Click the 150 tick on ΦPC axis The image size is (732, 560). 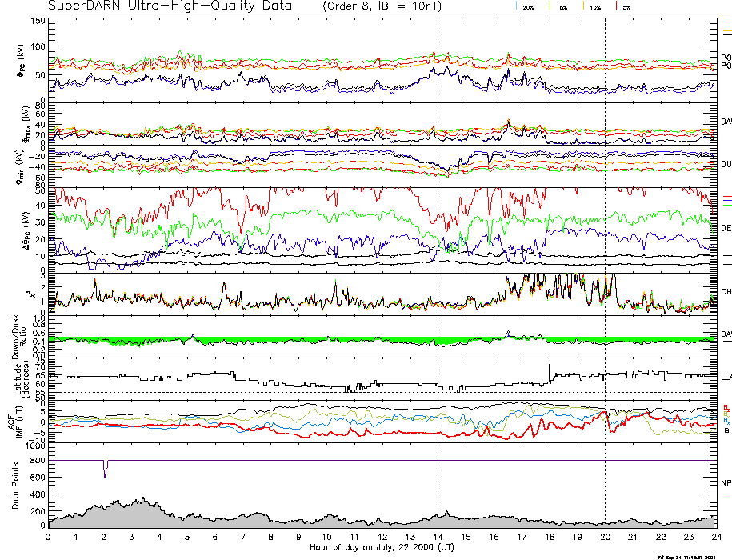pos(39,21)
